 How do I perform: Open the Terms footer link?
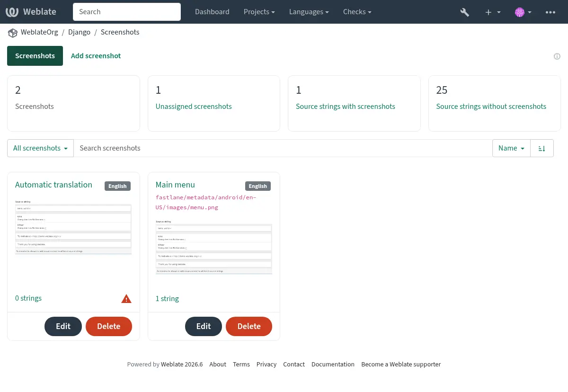click(x=241, y=365)
